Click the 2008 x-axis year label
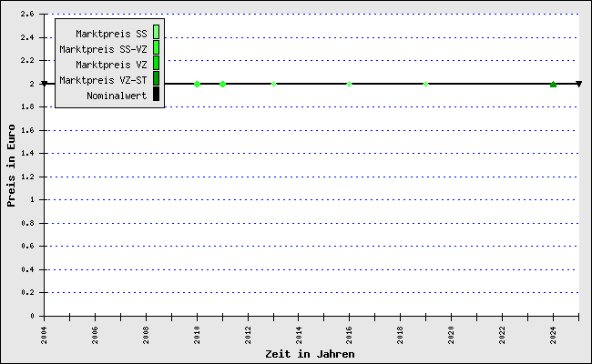 coord(146,335)
